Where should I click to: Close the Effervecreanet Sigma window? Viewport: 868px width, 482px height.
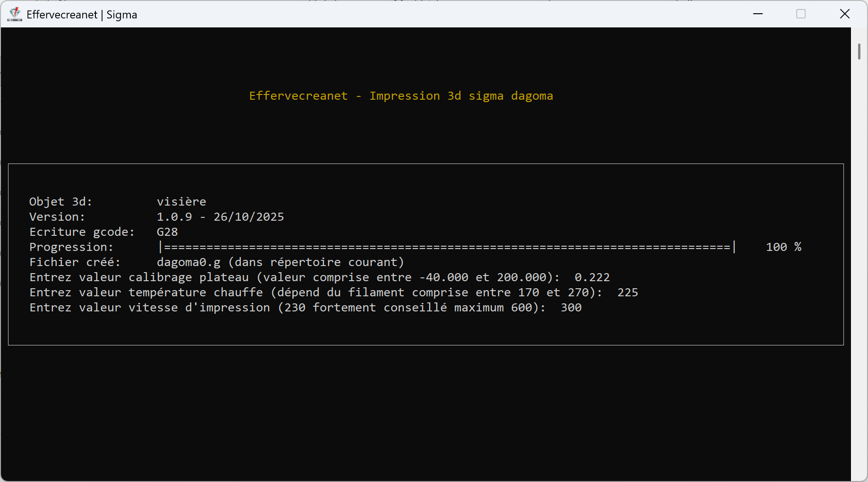845,14
